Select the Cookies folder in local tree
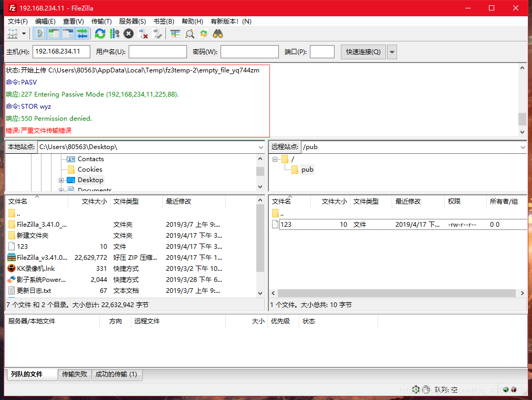 [90, 170]
